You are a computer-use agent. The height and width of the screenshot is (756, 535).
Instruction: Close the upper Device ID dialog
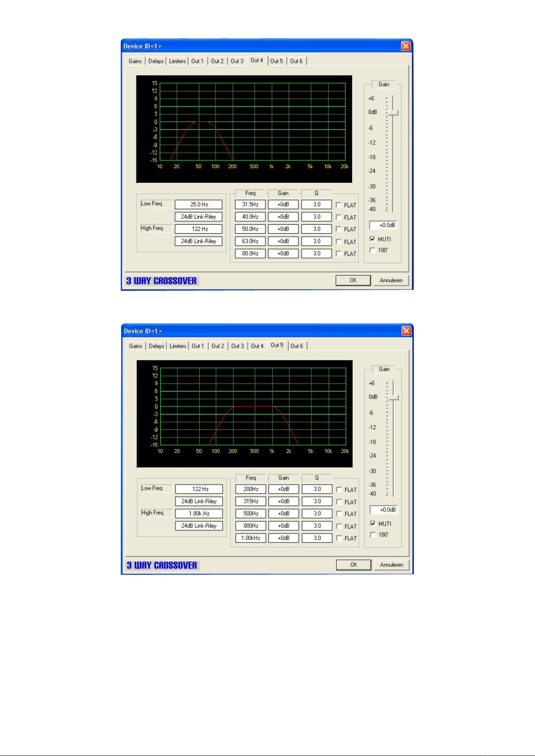[x=406, y=46]
